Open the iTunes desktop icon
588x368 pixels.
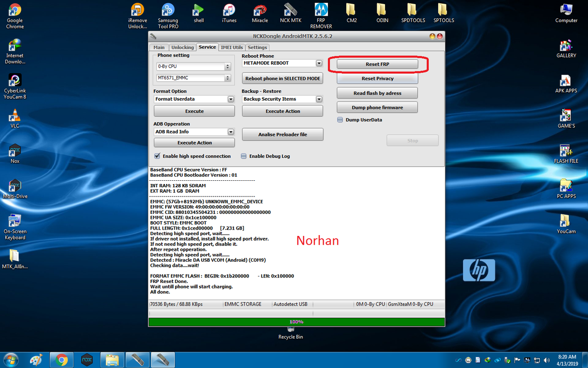click(x=229, y=13)
